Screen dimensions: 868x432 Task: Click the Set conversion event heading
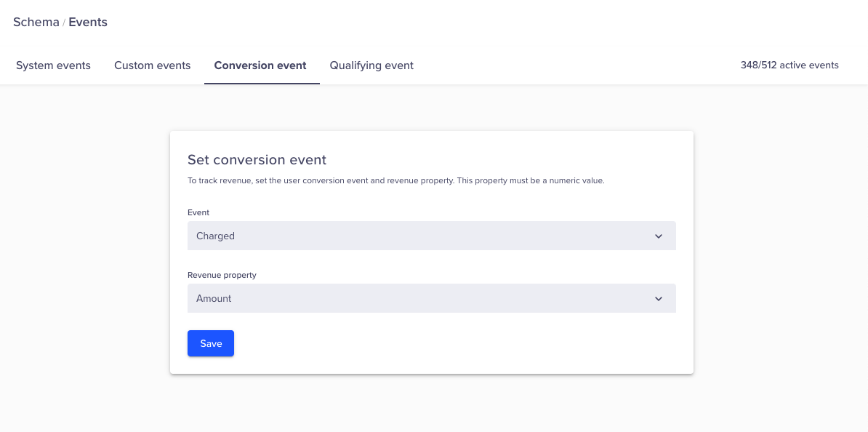coord(257,160)
